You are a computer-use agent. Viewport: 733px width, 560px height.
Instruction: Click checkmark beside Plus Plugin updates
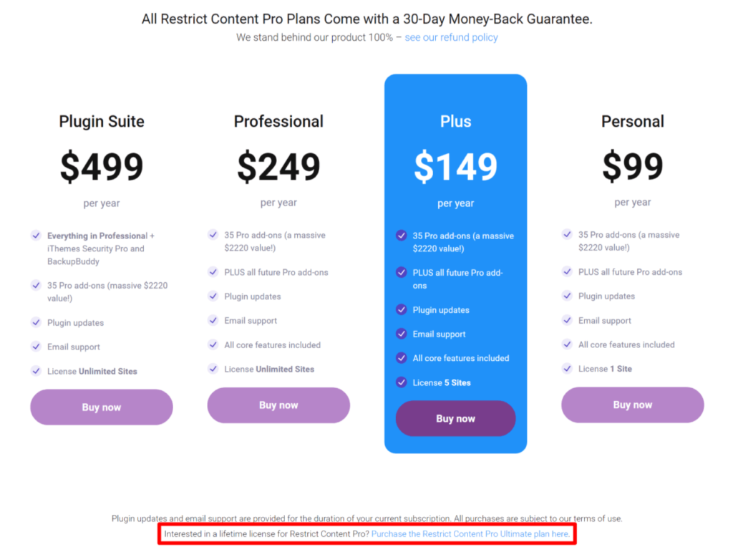[x=401, y=309]
